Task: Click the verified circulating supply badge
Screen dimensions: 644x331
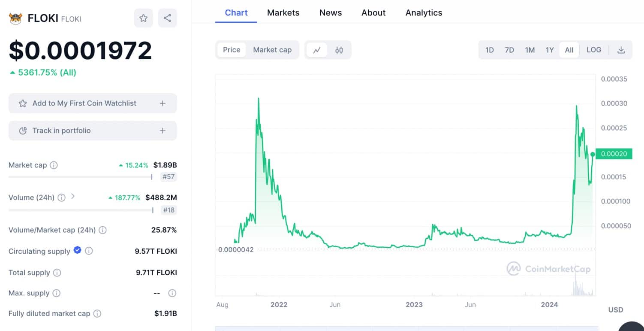Action: [77, 250]
